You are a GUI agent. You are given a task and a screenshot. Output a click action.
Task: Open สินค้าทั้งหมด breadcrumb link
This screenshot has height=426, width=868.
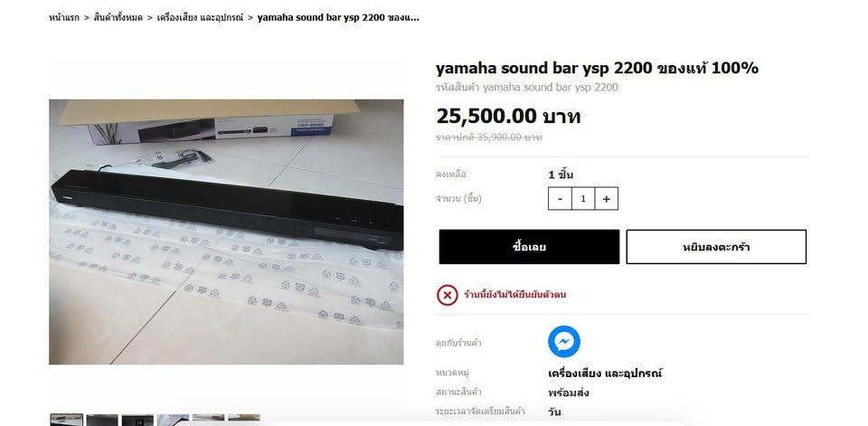(x=118, y=17)
